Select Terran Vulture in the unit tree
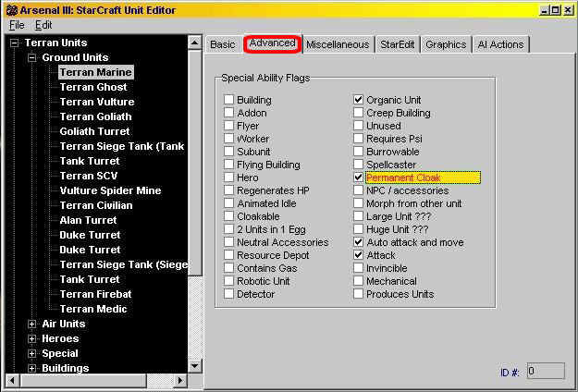578x392 pixels. (x=97, y=102)
